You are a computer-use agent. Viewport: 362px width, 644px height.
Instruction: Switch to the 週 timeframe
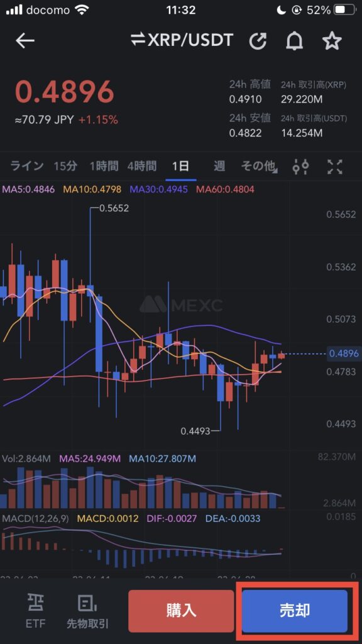[219, 166]
